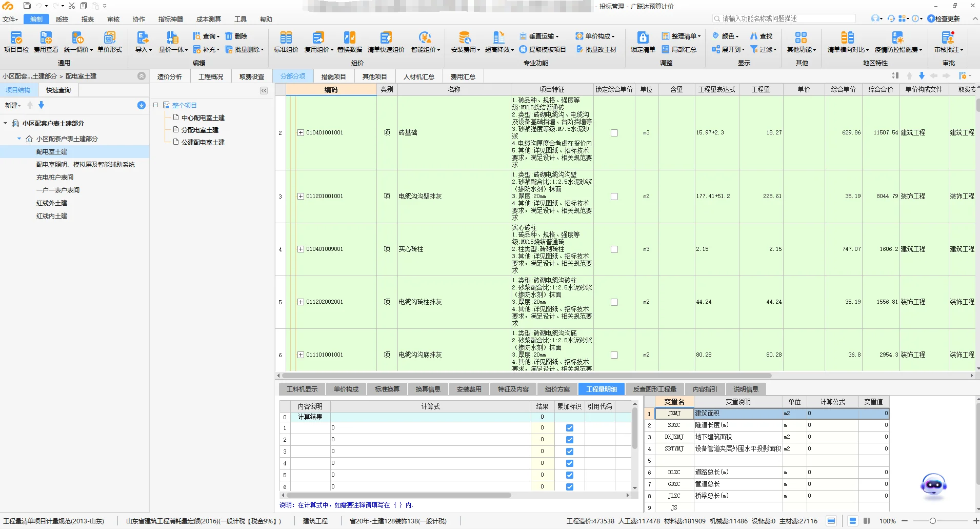The height and width of the screenshot is (529, 980).
Task: Uncheck 累加标识 checkbox in row 3
Action: (x=570, y=452)
